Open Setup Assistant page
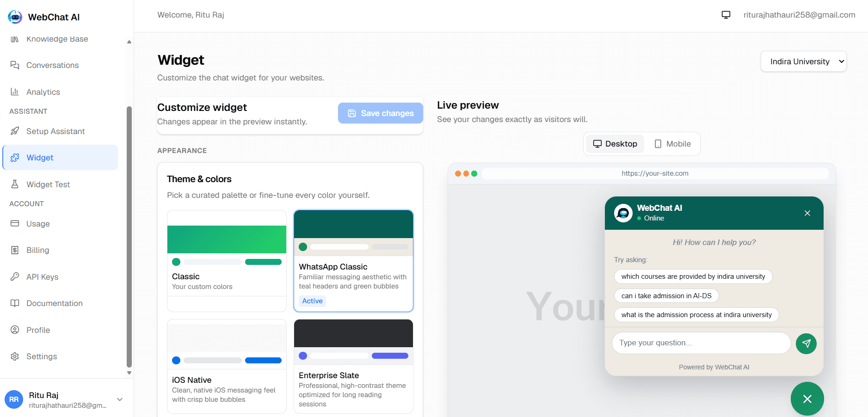 [x=60, y=131]
